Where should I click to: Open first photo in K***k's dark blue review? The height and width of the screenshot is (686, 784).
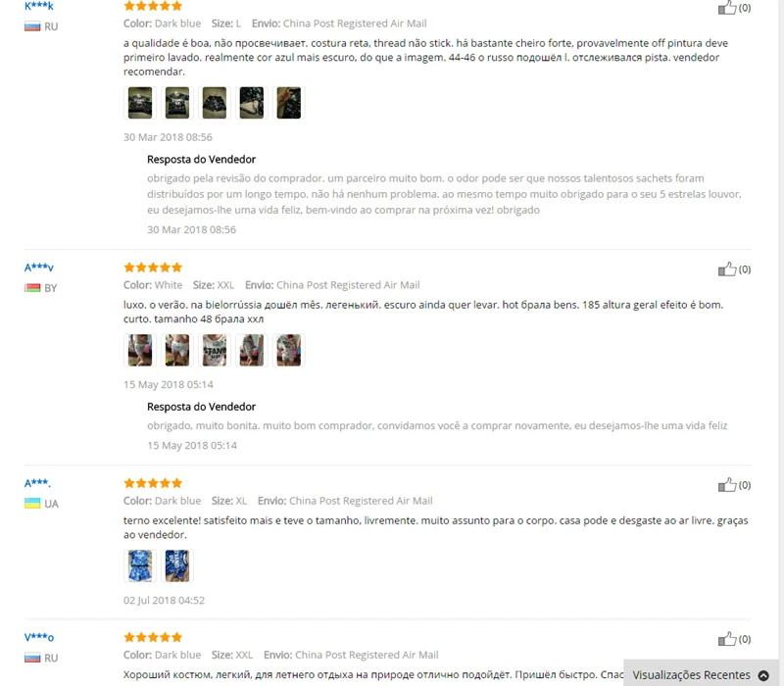pyautogui.click(x=140, y=103)
